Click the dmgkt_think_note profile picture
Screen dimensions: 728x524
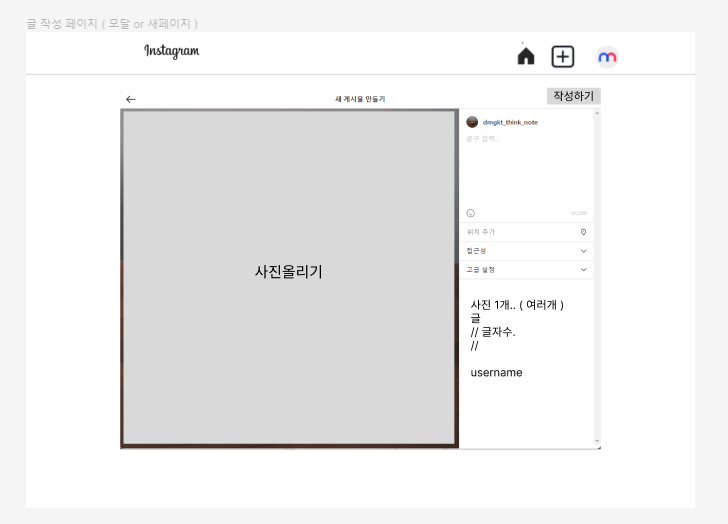[472, 122]
